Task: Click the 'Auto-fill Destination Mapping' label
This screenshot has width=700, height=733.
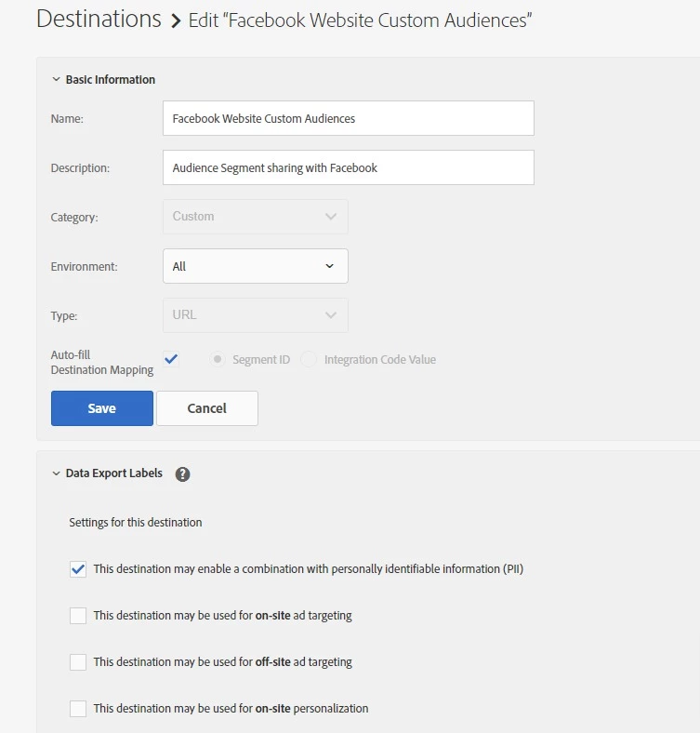Action: (x=102, y=362)
